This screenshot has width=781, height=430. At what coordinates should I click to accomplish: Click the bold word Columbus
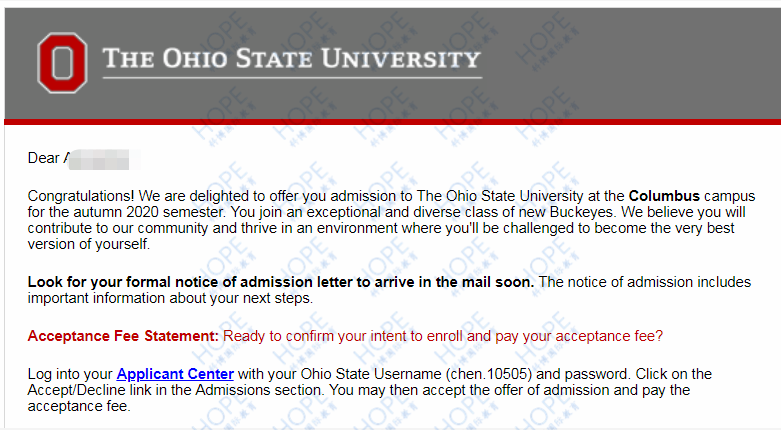click(664, 196)
